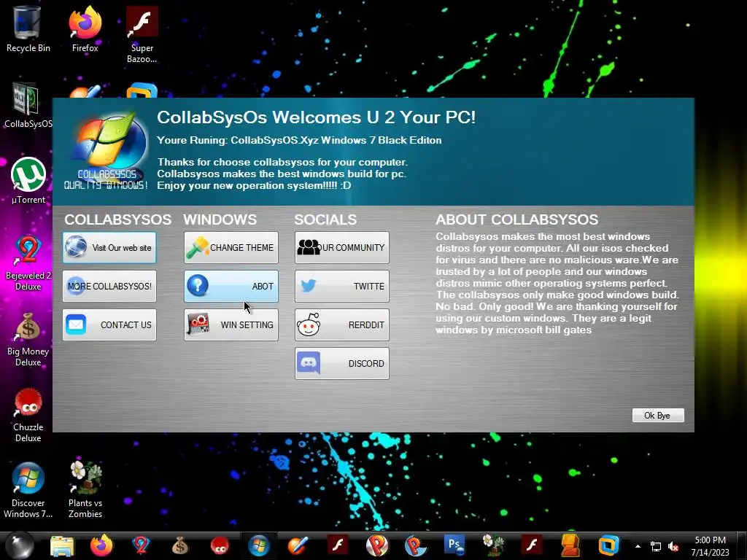The image size is (747, 560).
Task: Click the RERDDIT social button
Action: (342, 324)
